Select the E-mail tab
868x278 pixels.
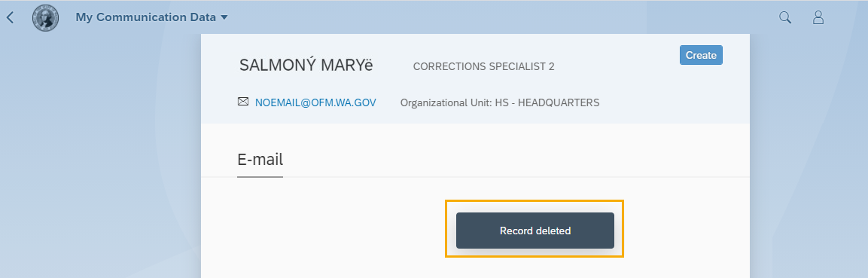pos(260,160)
